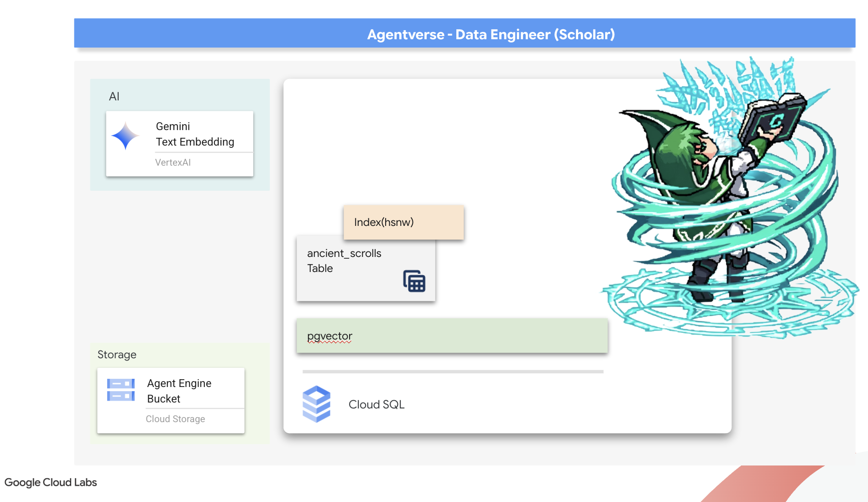Click the Cloud SQL text label
This screenshot has width=868, height=502.
coord(376,404)
